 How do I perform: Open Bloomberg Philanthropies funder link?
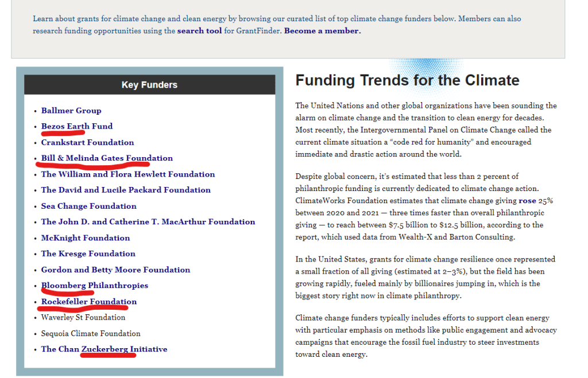[x=95, y=286]
